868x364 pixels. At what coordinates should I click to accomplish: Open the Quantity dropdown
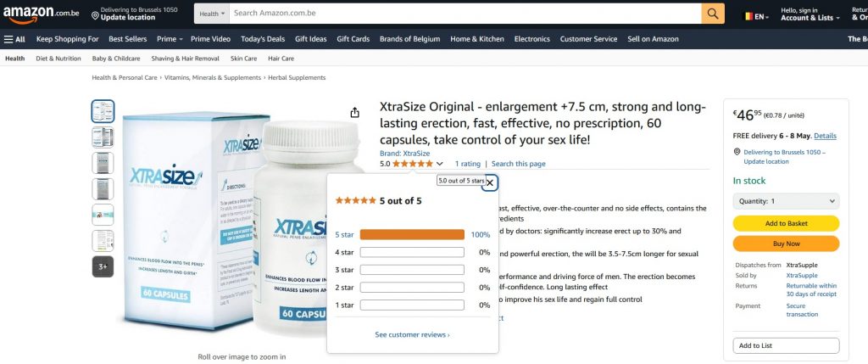tap(786, 201)
